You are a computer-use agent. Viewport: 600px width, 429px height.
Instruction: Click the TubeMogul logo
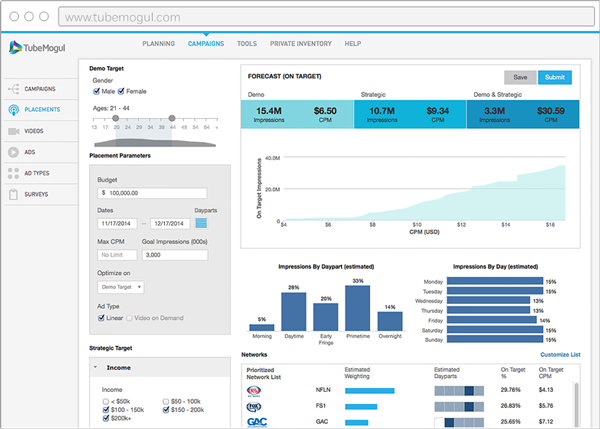(37, 47)
